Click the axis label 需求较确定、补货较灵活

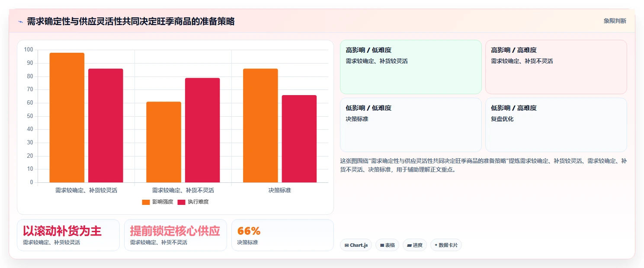coord(86,190)
